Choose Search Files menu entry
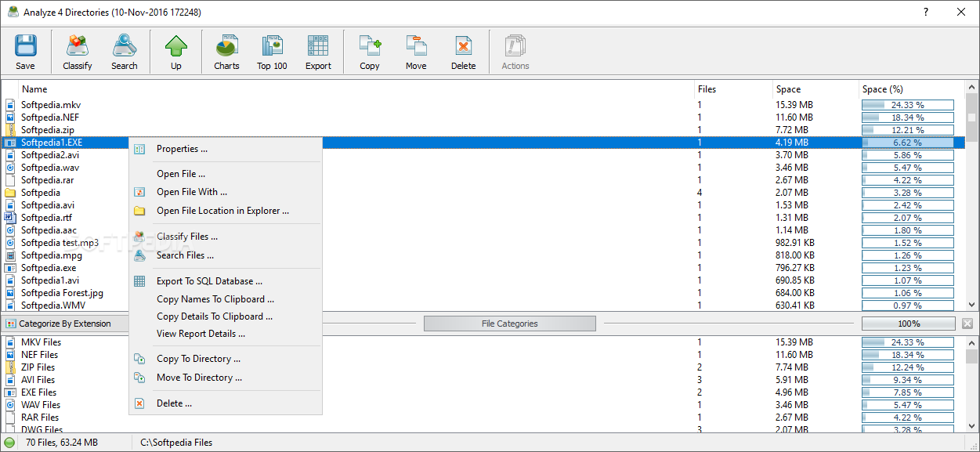980x452 pixels. pos(226,255)
